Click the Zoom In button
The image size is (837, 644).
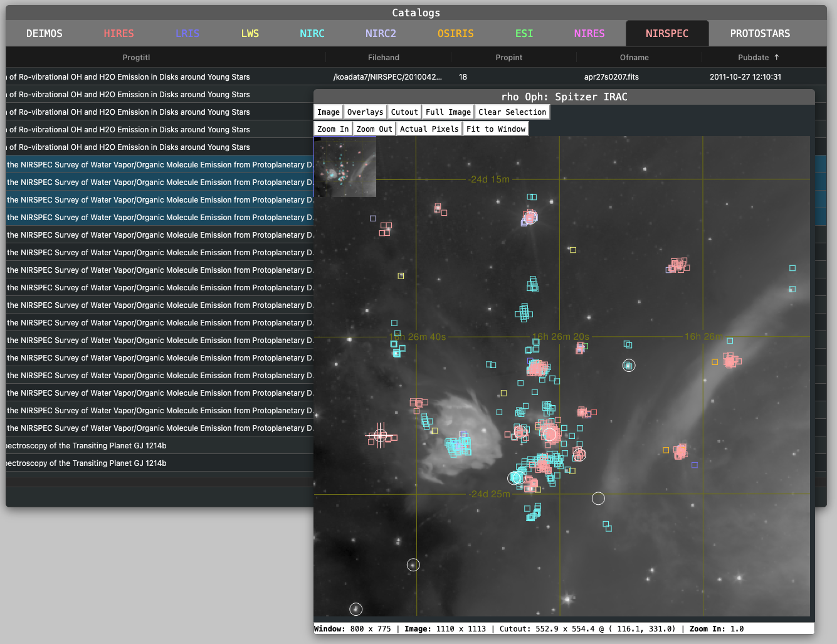(332, 129)
